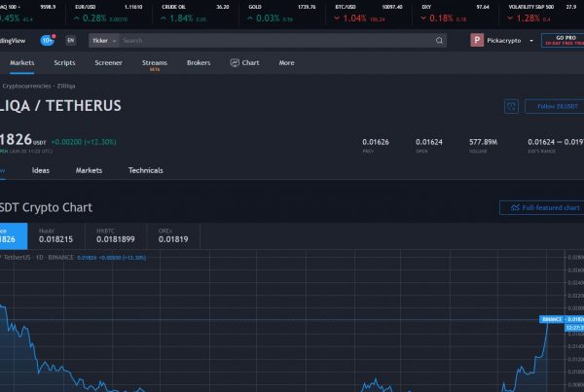584x392 pixels.
Task: Click the BTC/USD ticker in top bar
Action: (x=368, y=14)
